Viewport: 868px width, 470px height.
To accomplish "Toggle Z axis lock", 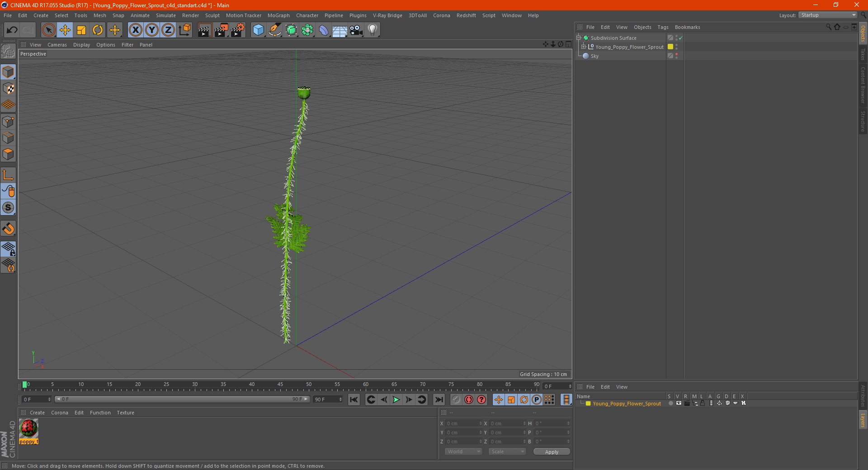I will coord(168,30).
